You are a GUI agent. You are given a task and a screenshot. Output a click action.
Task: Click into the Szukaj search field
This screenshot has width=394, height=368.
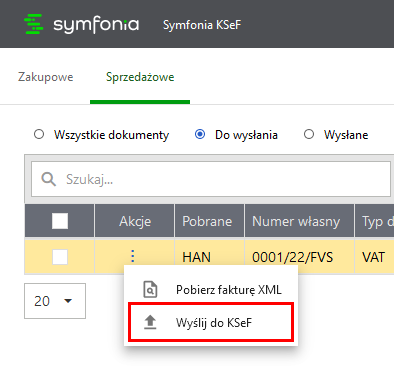[x=211, y=179]
